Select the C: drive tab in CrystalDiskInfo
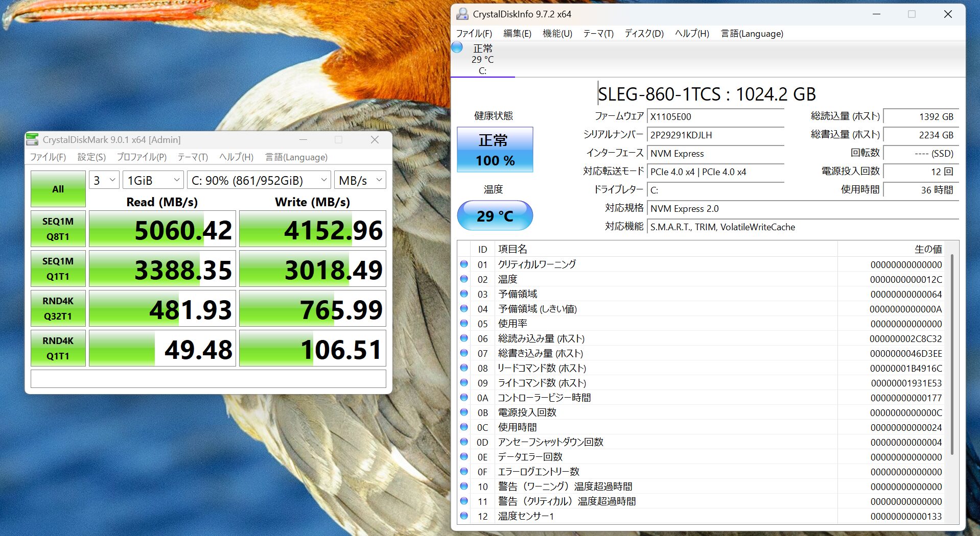Viewport: 980px width, 536px height. tap(482, 64)
